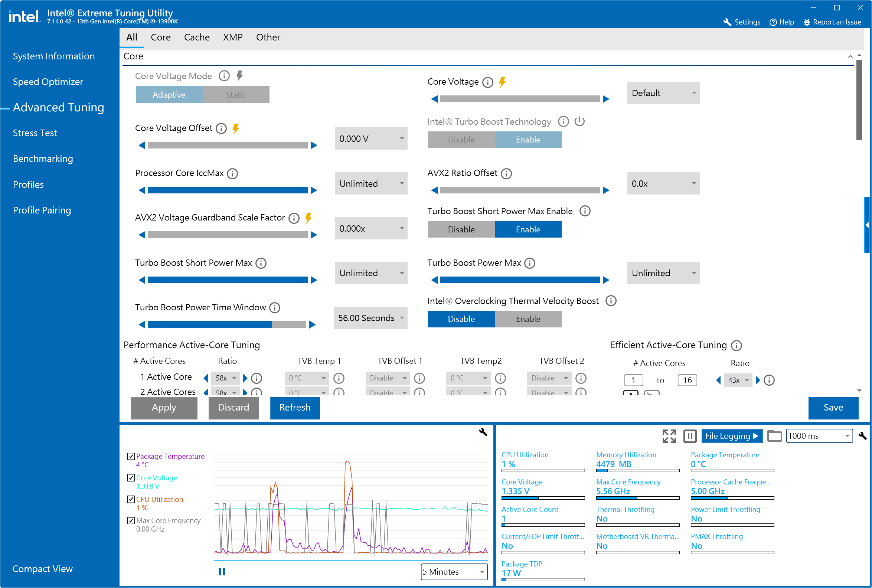Open the Intel Turbo Boost Technology info icon
872x588 pixels.
pyautogui.click(x=563, y=121)
